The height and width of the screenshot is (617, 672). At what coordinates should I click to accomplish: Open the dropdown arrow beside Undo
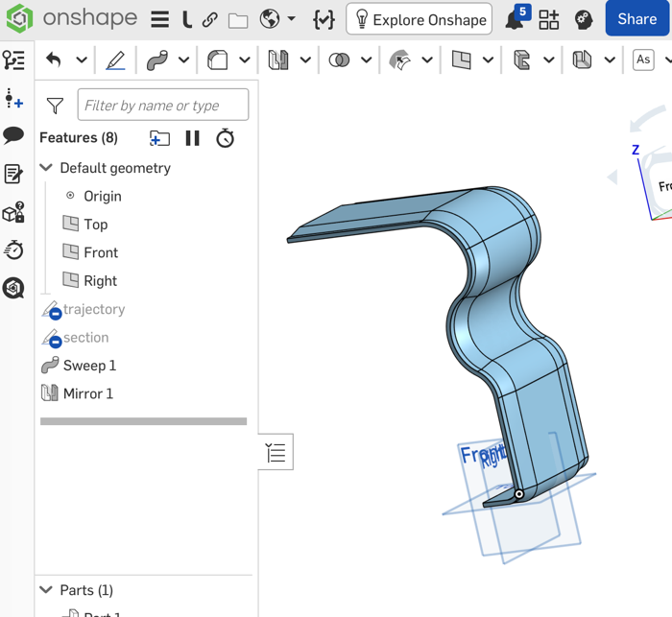82,60
